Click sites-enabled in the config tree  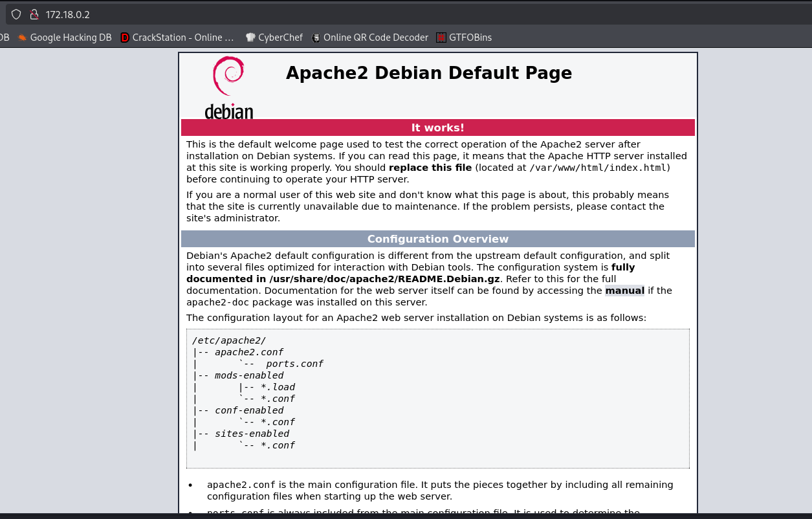pyautogui.click(x=252, y=434)
